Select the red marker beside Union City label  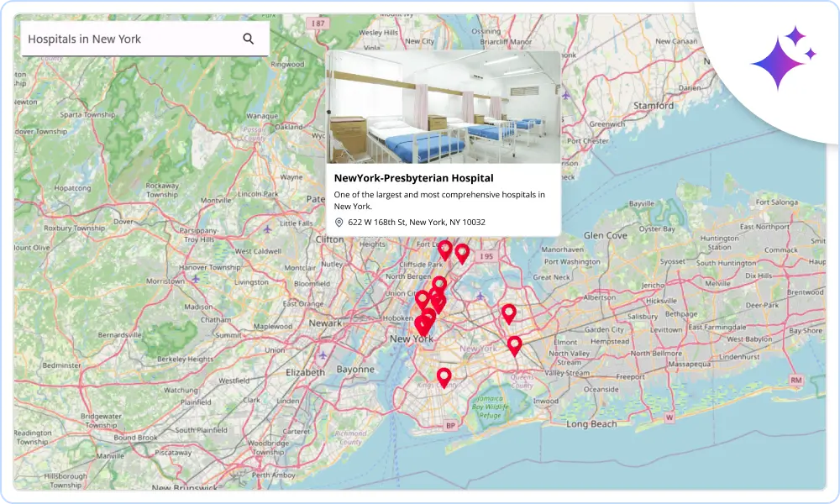tap(423, 299)
